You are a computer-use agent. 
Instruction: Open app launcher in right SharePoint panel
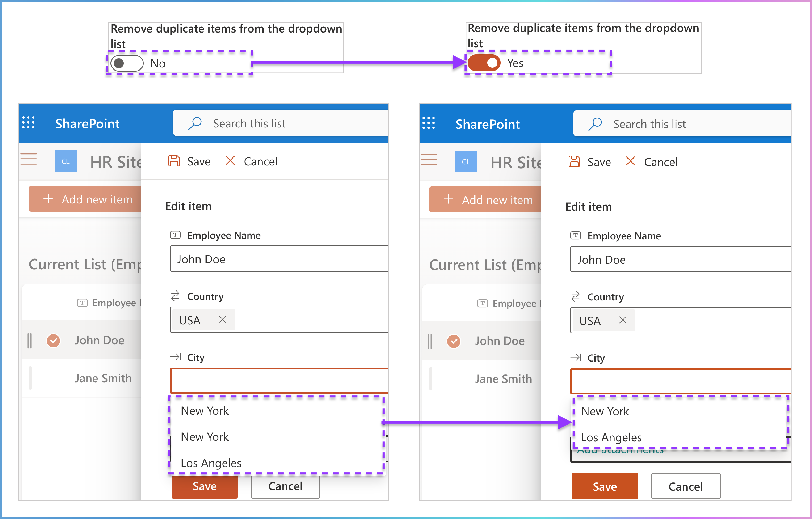click(429, 123)
